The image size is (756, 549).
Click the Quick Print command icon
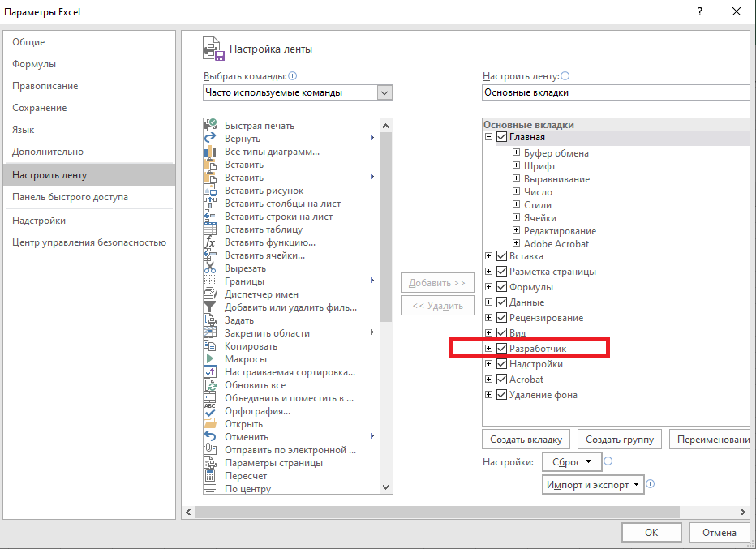point(210,126)
